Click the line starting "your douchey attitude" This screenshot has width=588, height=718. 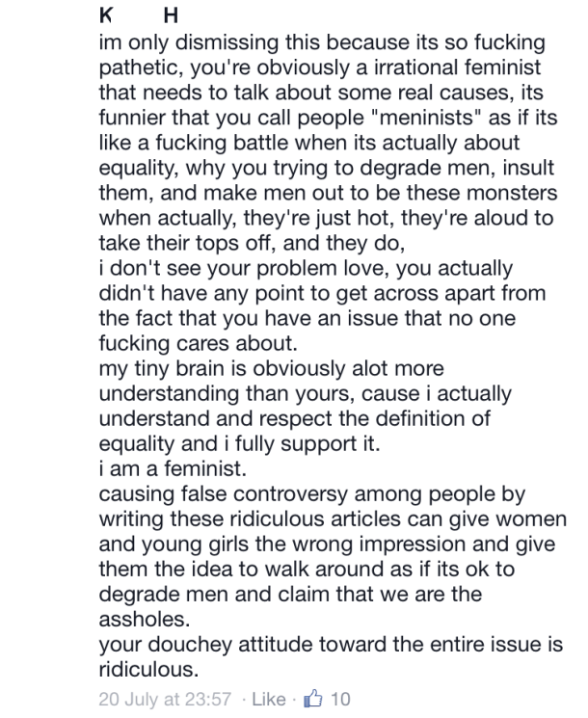[331, 645]
